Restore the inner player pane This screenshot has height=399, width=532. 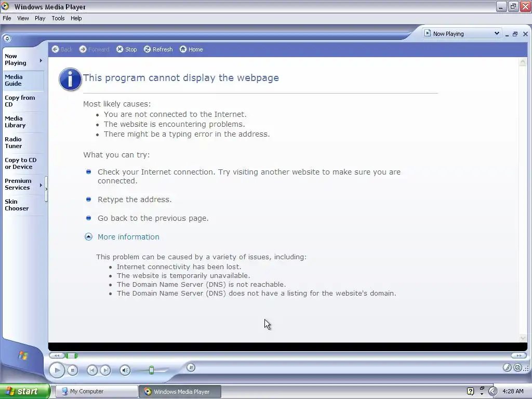point(515,34)
